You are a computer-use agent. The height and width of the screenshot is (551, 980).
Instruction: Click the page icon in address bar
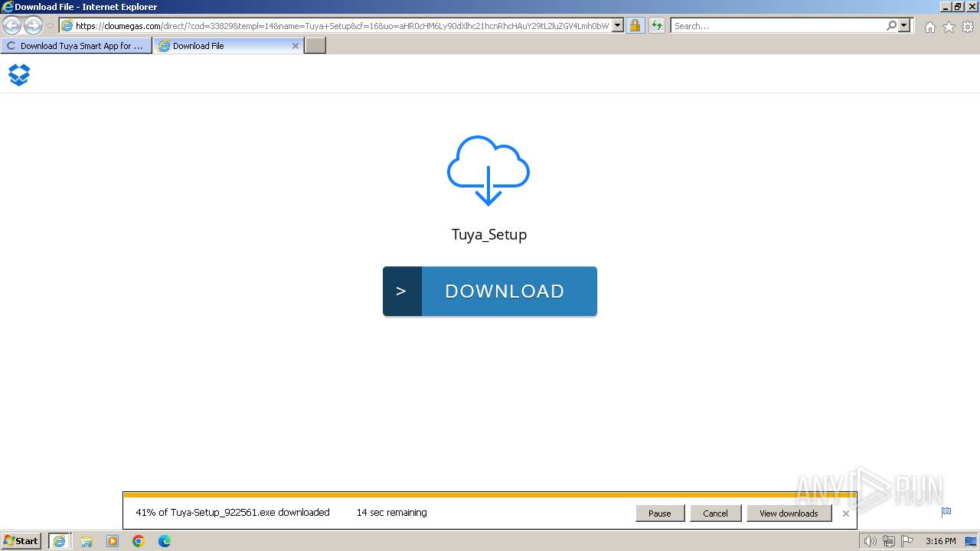tap(67, 26)
